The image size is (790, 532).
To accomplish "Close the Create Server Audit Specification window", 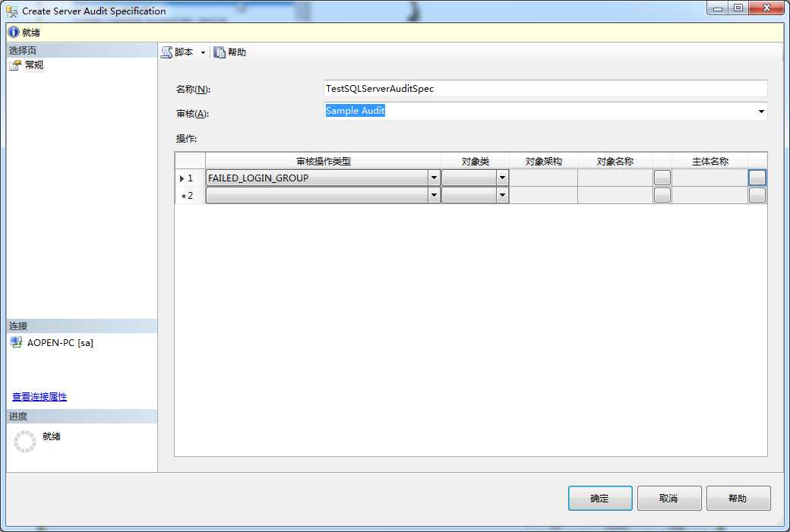I will [766, 8].
